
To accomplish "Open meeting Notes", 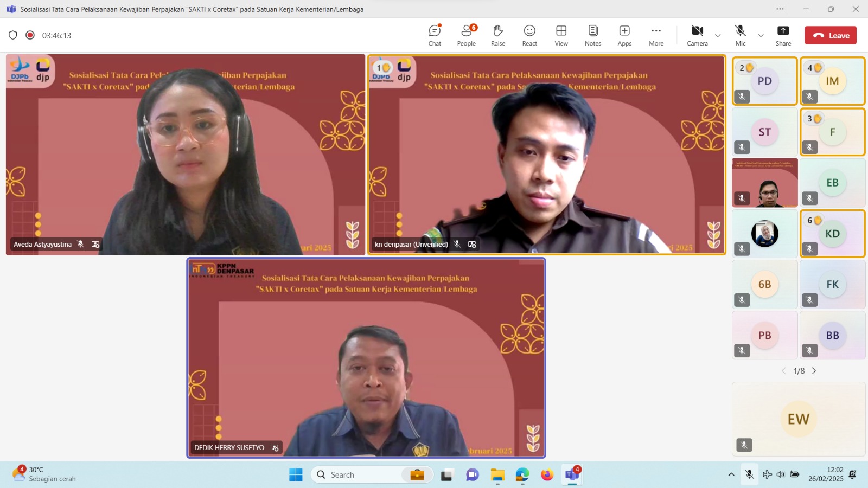I will 593,36.
